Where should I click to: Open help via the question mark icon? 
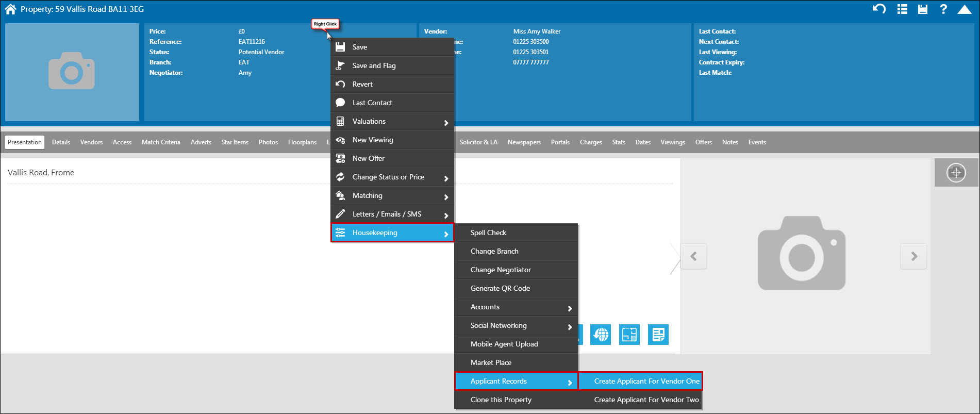tap(943, 9)
